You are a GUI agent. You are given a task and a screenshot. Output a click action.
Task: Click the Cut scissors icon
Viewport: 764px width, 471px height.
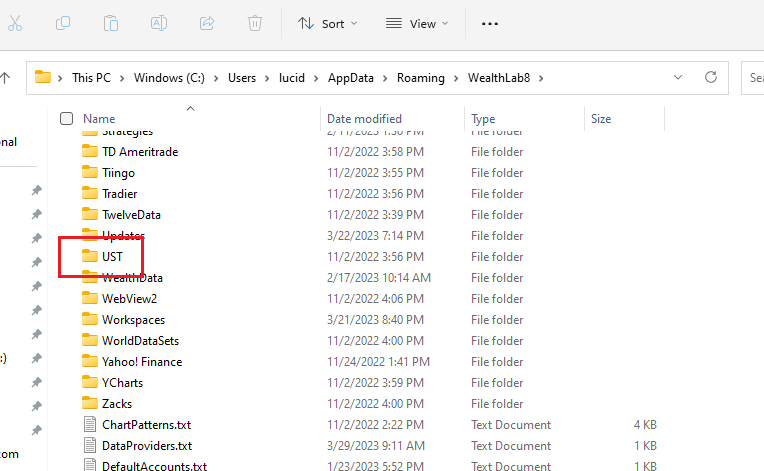[14, 23]
